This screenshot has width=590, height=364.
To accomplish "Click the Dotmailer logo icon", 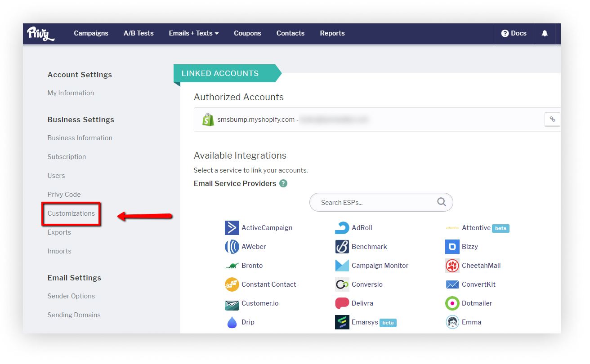I will click(452, 303).
